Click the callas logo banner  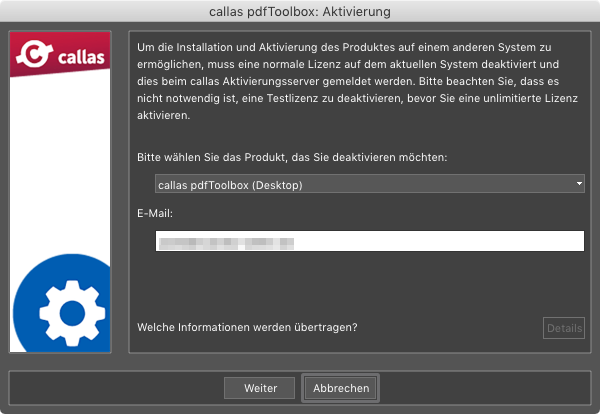click(x=60, y=54)
